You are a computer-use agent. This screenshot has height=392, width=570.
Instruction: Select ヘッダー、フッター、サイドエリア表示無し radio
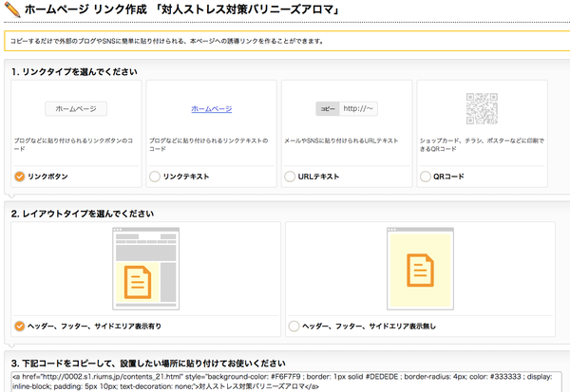[294, 327]
